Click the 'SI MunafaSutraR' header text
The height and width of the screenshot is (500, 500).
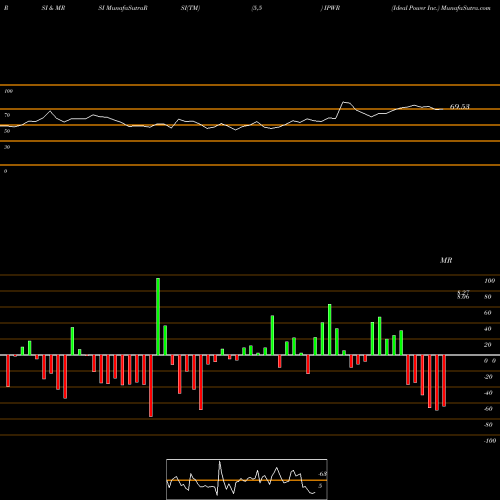point(123,8)
